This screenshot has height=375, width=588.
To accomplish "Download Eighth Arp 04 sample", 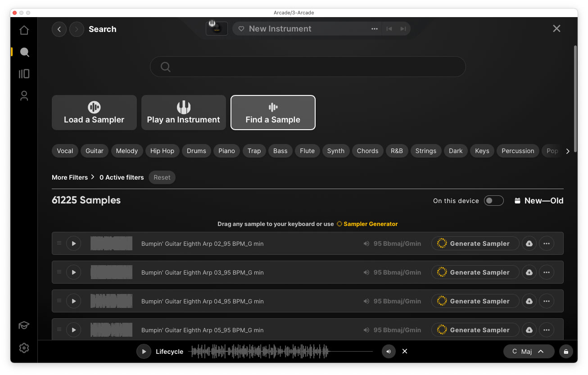I will coord(529,301).
